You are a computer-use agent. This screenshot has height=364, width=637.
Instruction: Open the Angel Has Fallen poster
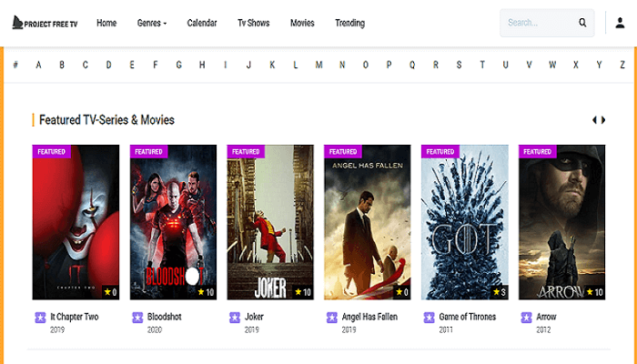(x=368, y=222)
